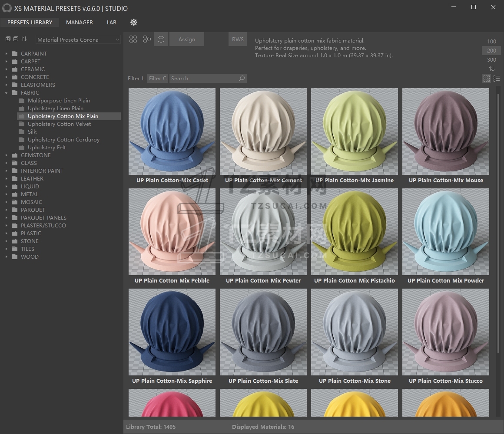Switch to the LAB tab
This screenshot has width=504, height=434.
[112, 22]
